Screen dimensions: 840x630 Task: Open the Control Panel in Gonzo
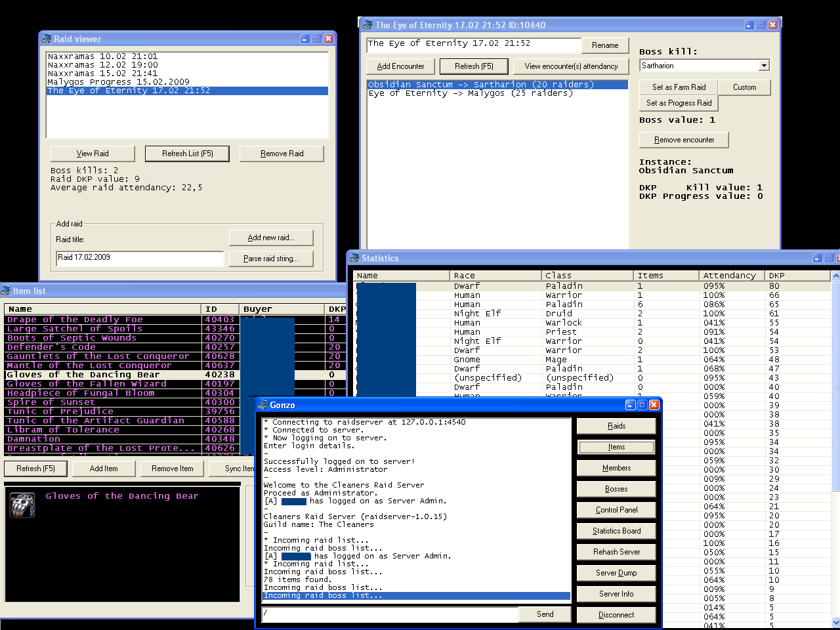(616, 510)
